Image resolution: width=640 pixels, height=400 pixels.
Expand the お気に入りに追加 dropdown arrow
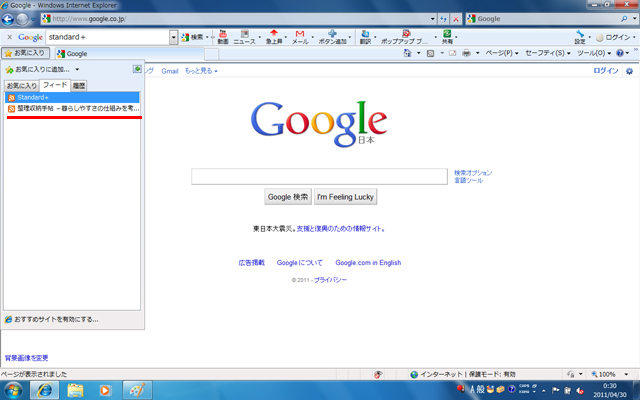[77, 69]
